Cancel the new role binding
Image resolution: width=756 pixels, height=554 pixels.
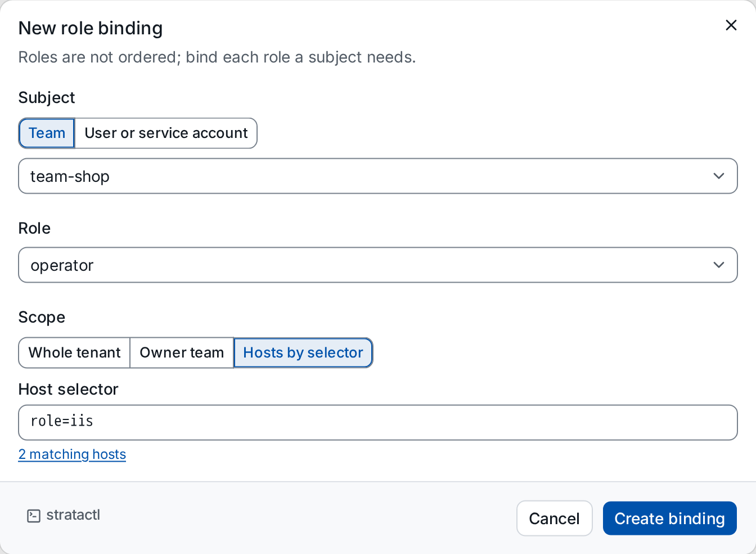click(554, 519)
